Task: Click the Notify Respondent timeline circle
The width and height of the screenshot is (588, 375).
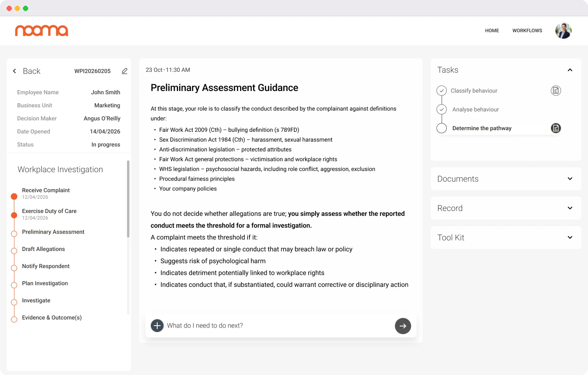Action: [x=14, y=268]
